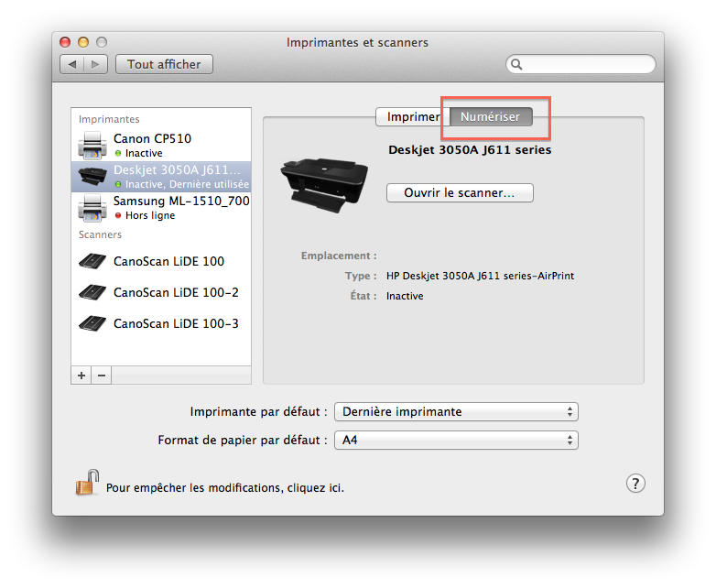Click the Samsung ML-1510_700 printer icon
The width and height of the screenshot is (716, 588).
point(92,207)
